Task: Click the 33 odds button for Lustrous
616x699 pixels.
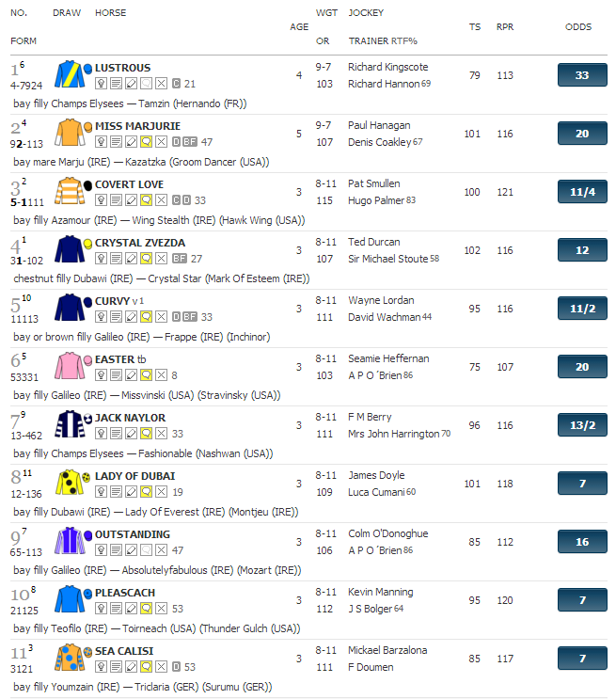Action: pyautogui.click(x=582, y=75)
